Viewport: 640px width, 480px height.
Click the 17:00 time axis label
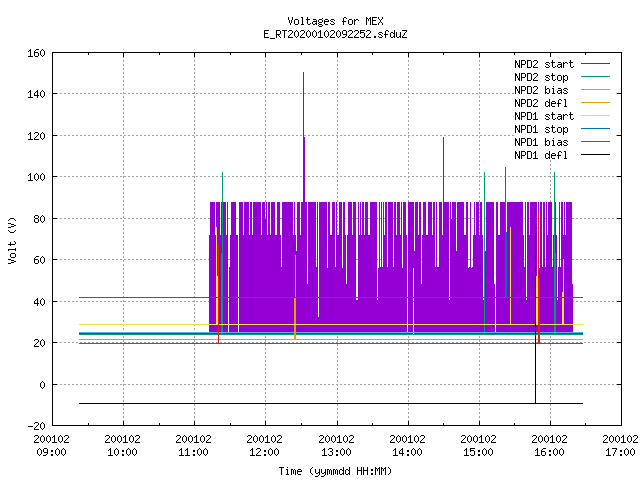pyautogui.click(x=620, y=452)
